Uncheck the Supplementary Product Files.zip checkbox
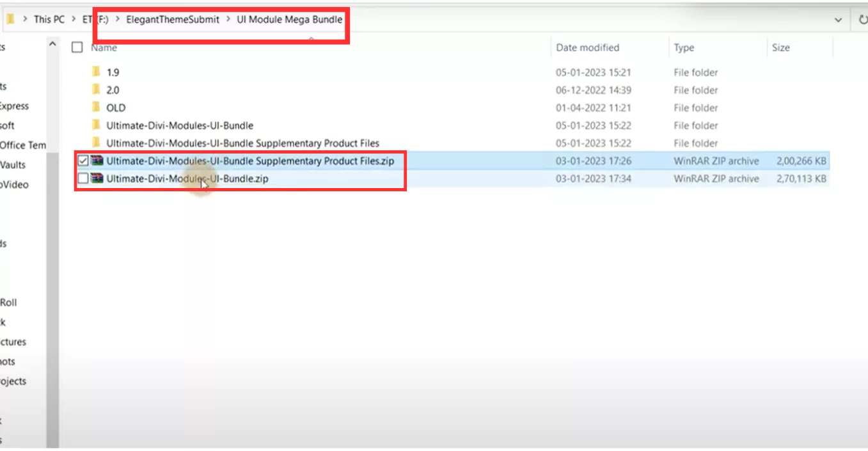 coord(83,161)
